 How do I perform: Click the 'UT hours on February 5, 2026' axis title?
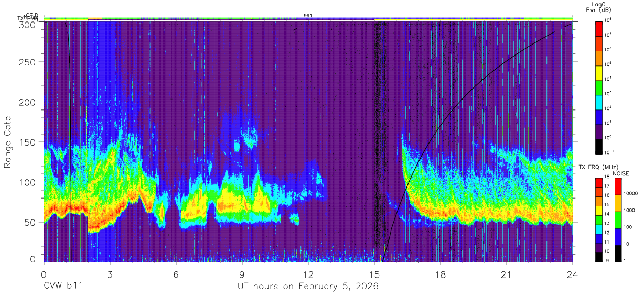click(x=308, y=287)
